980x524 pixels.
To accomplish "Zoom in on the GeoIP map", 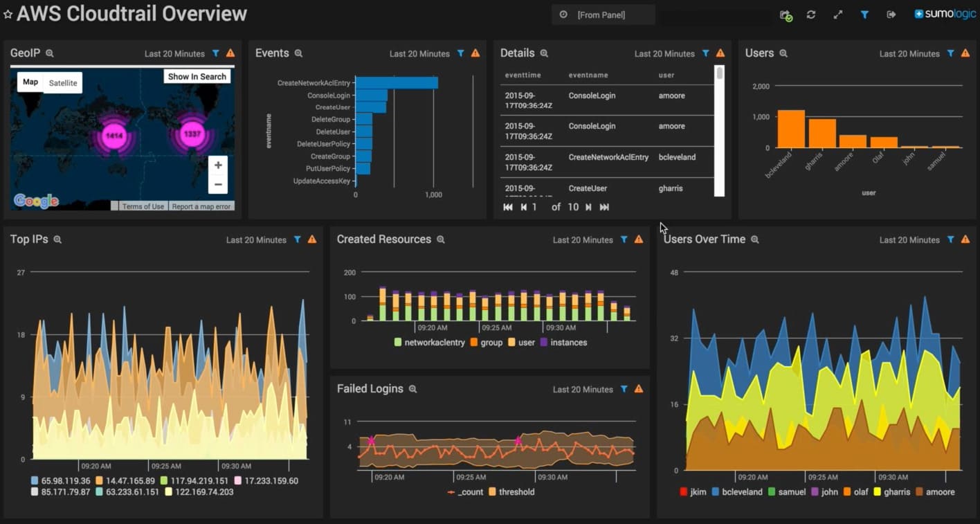I will click(218, 165).
